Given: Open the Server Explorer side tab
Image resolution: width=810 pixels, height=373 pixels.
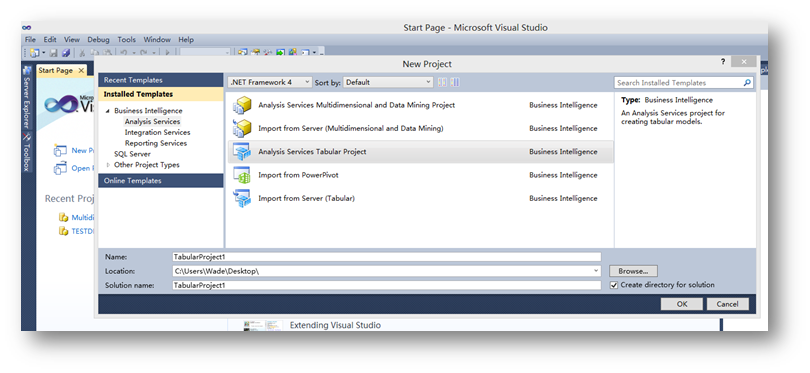Looking at the screenshot, I should pyautogui.click(x=27, y=98).
